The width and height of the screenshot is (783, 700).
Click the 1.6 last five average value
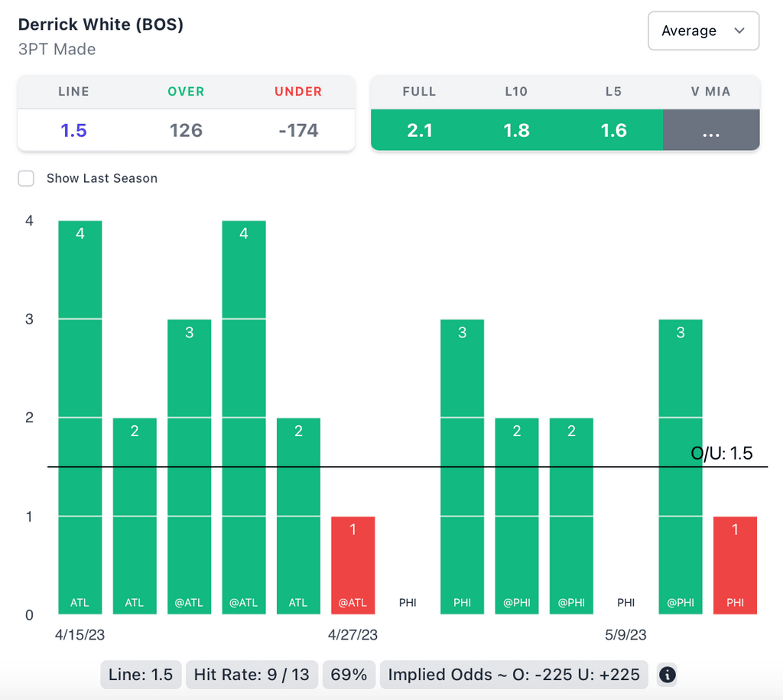(x=613, y=130)
